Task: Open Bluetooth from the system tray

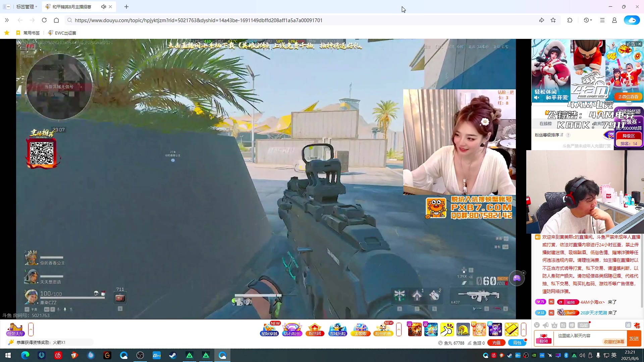Action: pos(566,355)
